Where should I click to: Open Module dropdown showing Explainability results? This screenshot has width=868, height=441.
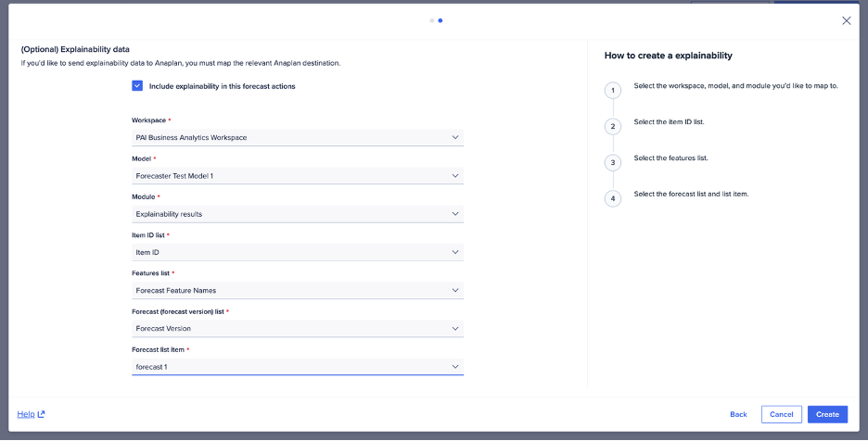pos(297,214)
